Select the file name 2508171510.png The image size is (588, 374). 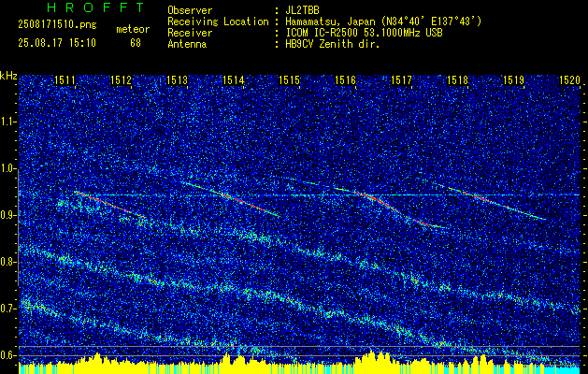[57, 25]
